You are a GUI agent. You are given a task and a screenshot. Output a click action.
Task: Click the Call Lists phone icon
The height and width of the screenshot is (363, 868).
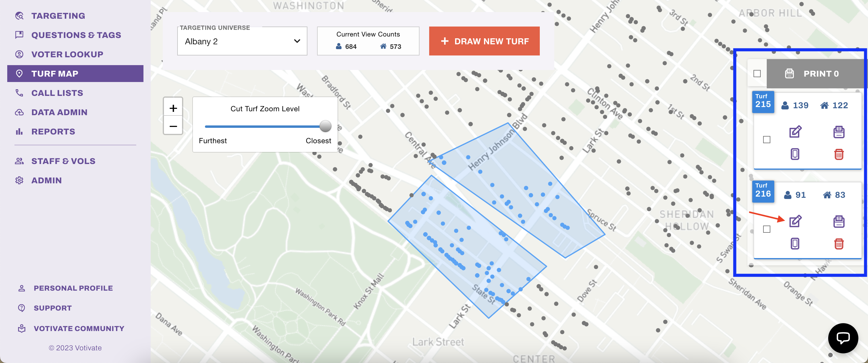20,93
